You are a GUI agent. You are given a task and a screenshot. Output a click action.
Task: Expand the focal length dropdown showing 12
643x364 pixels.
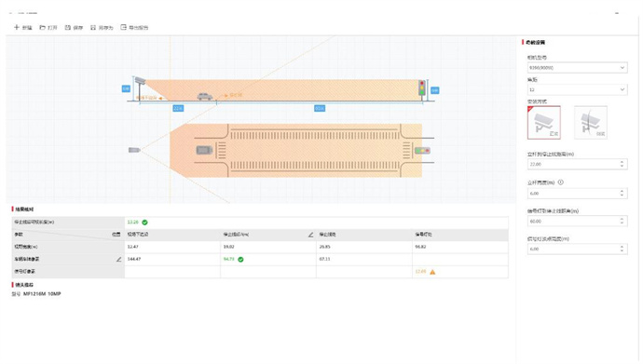pyautogui.click(x=577, y=89)
